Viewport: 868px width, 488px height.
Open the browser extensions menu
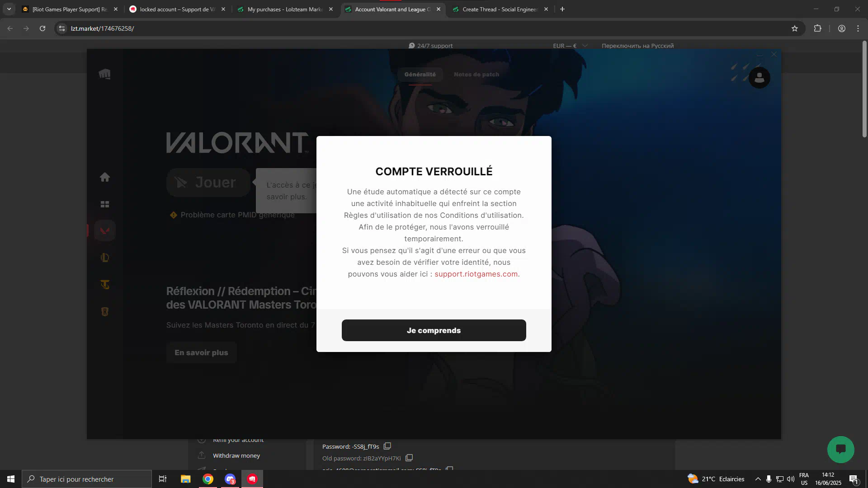click(817, 28)
